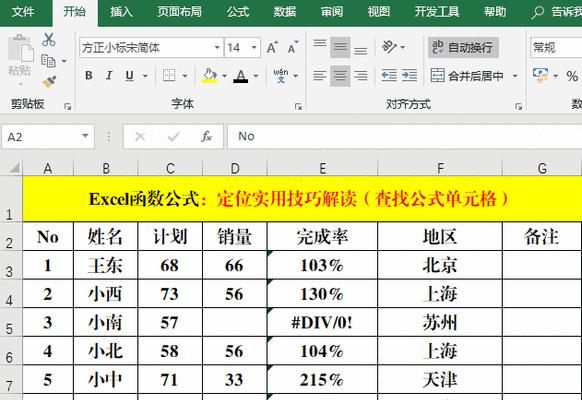Open the 帮助 (Help) tab
The height and width of the screenshot is (400, 582).
pos(495,12)
